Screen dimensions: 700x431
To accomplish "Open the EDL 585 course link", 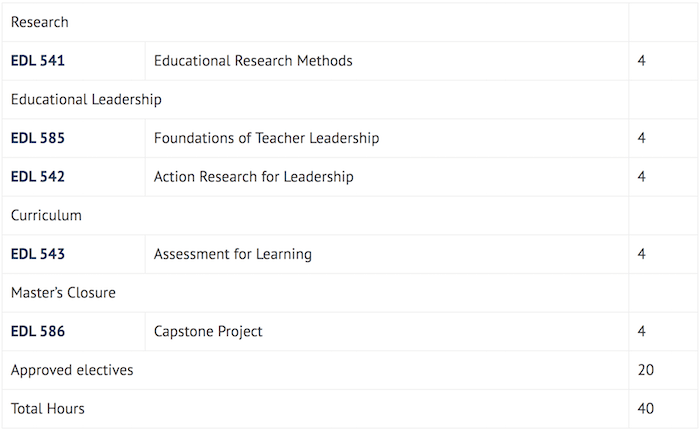I will point(38,138).
